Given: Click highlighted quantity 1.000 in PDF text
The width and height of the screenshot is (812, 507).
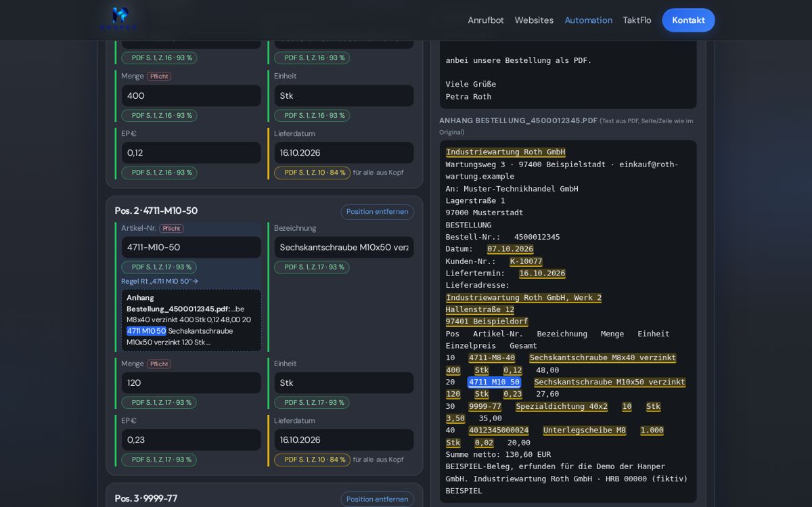Looking at the screenshot, I should pos(652,431).
